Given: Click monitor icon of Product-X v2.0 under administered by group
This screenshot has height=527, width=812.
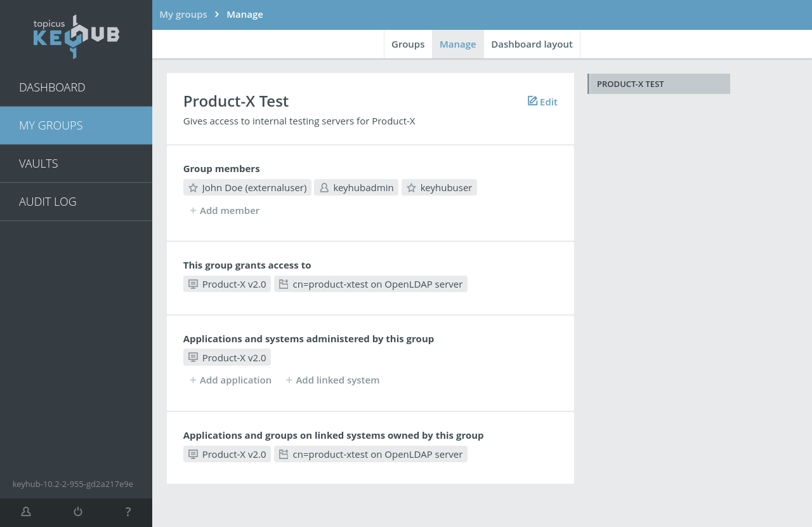Looking at the screenshot, I should tap(193, 357).
